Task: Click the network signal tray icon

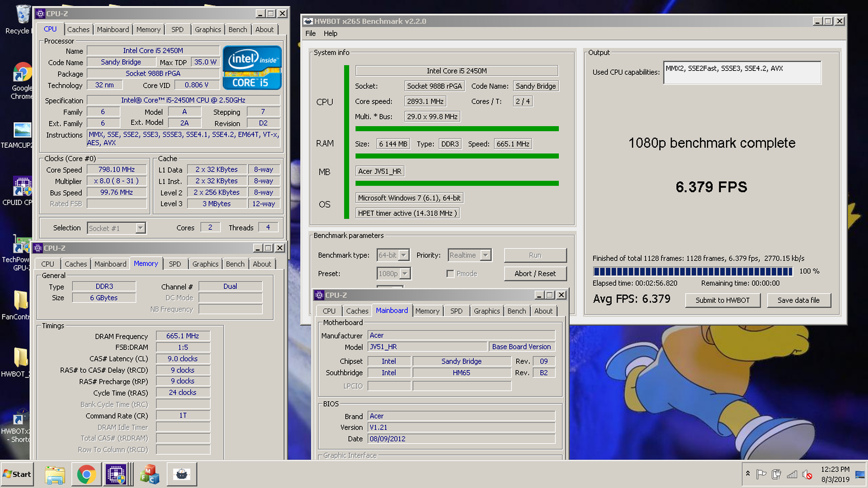Action: point(792,474)
